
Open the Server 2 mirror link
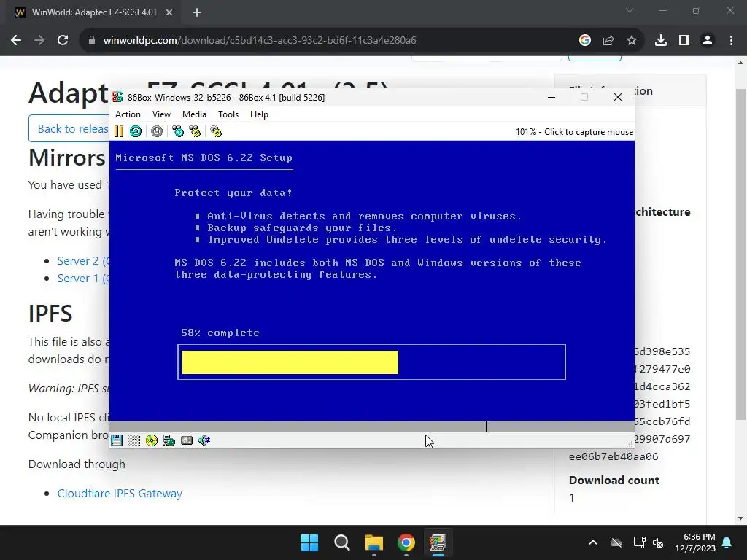point(83,261)
